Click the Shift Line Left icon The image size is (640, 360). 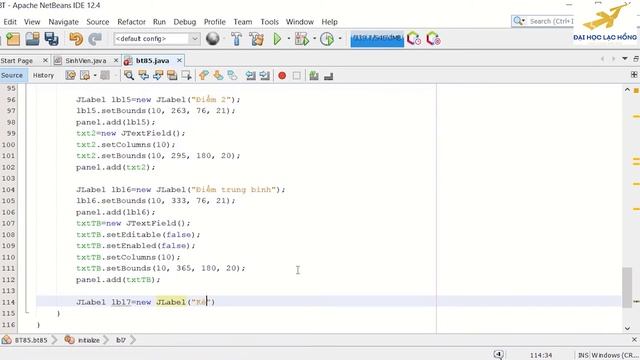[250, 76]
